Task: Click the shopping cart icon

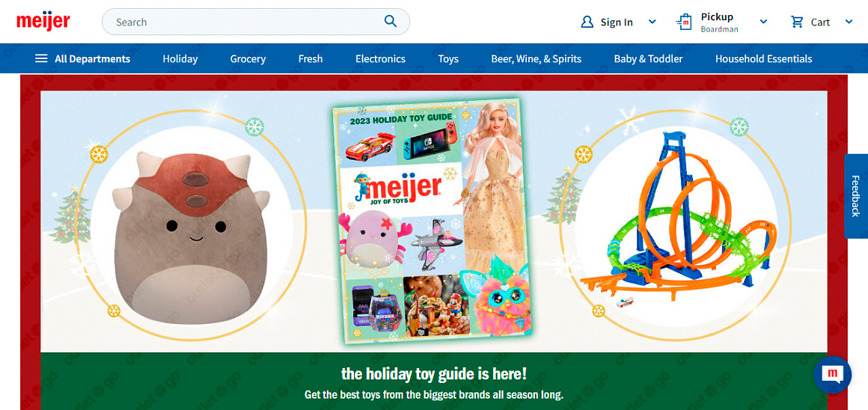Action: (797, 22)
